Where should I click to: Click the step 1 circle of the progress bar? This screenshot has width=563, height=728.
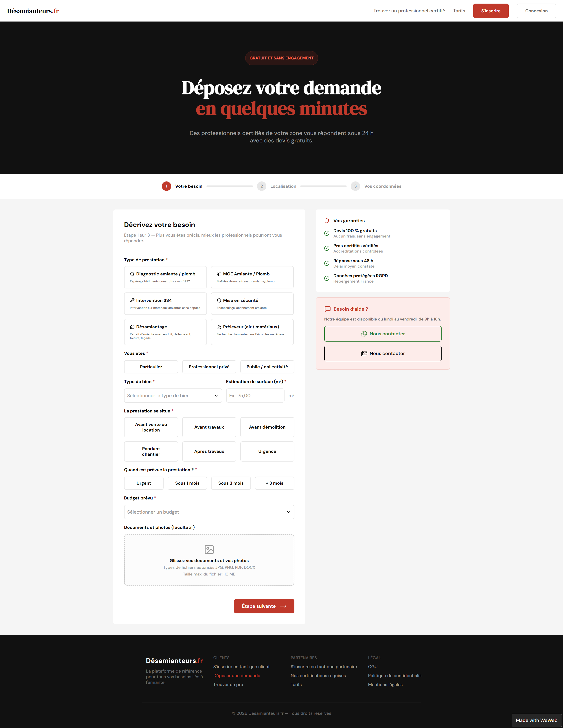point(166,186)
